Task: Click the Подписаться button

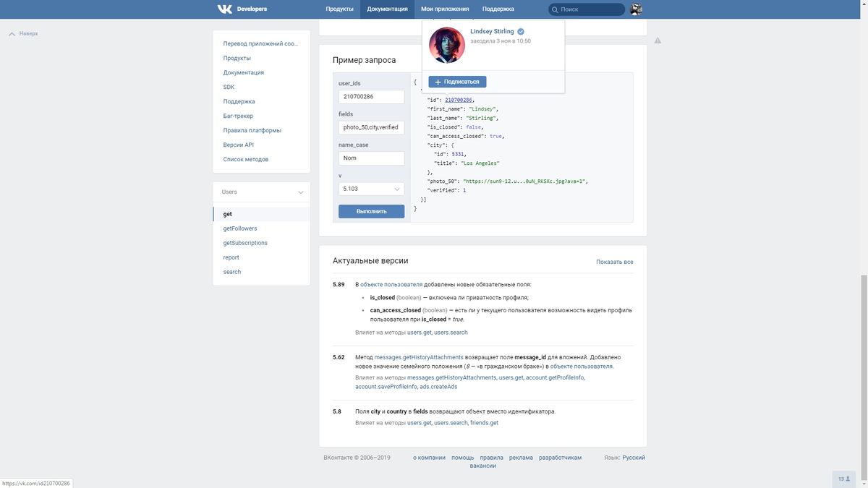Action: coord(457,82)
